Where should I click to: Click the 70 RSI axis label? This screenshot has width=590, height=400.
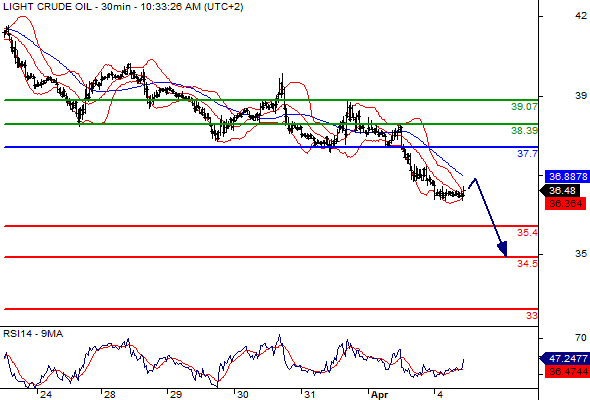581,338
